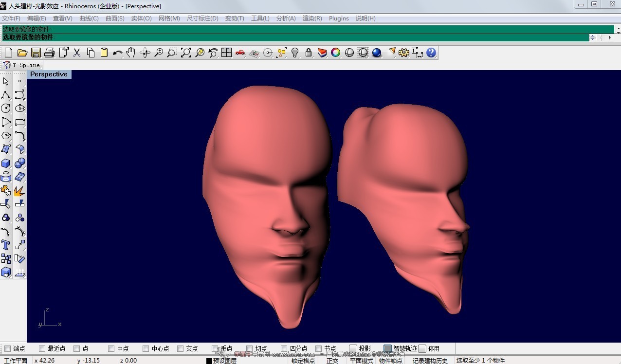The image size is (621, 364).
Task: Open a file with the folder icon
Action: (x=22, y=53)
